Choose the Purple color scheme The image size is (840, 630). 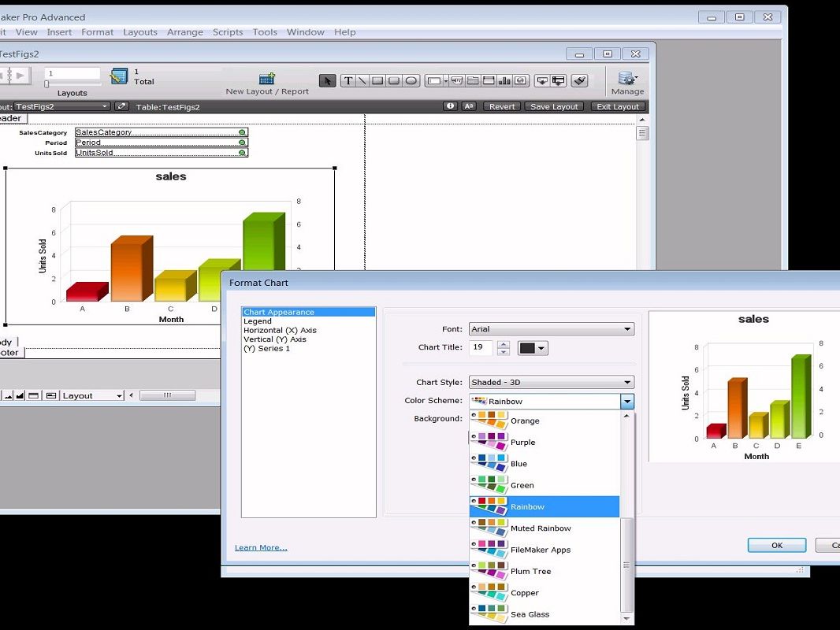pos(545,442)
